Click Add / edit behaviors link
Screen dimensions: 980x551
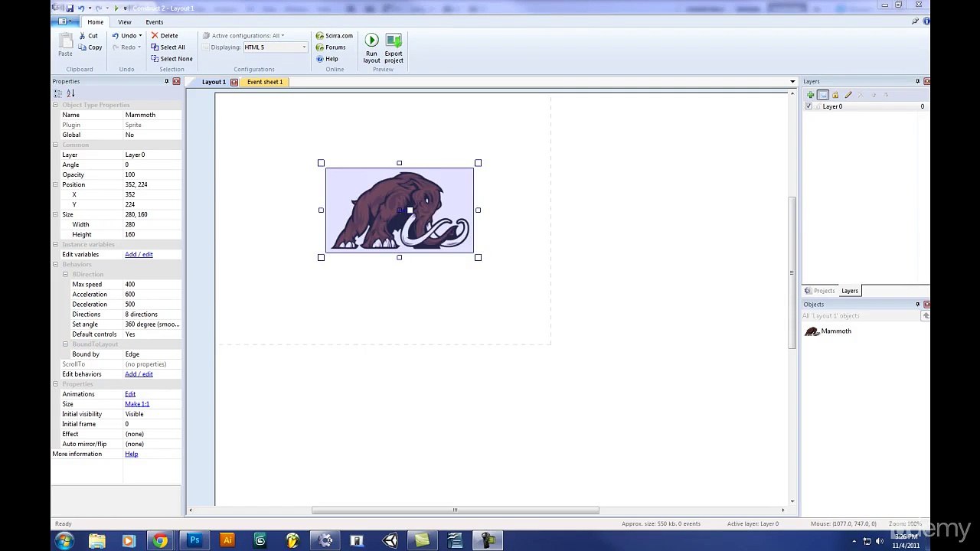click(139, 374)
